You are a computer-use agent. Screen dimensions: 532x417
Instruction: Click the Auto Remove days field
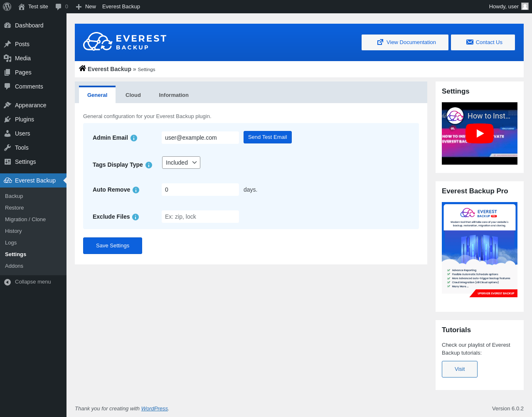click(200, 190)
